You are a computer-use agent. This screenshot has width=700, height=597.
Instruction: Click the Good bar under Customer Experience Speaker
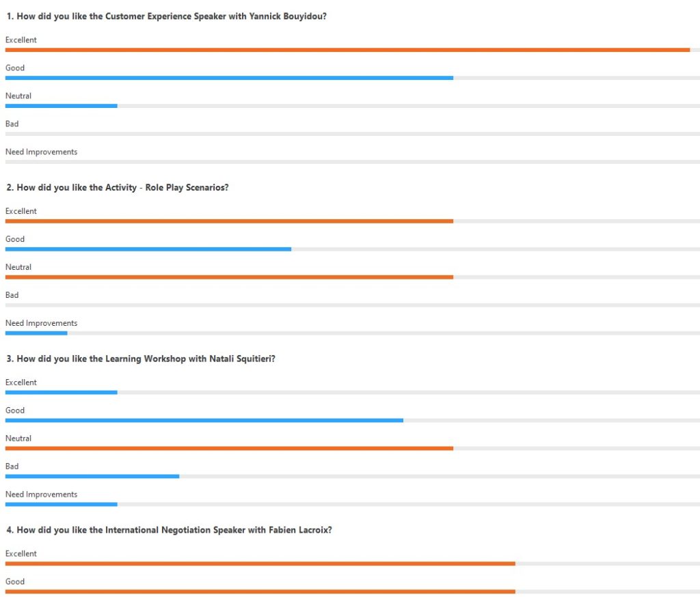pyautogui.click(x=229, y=78)
